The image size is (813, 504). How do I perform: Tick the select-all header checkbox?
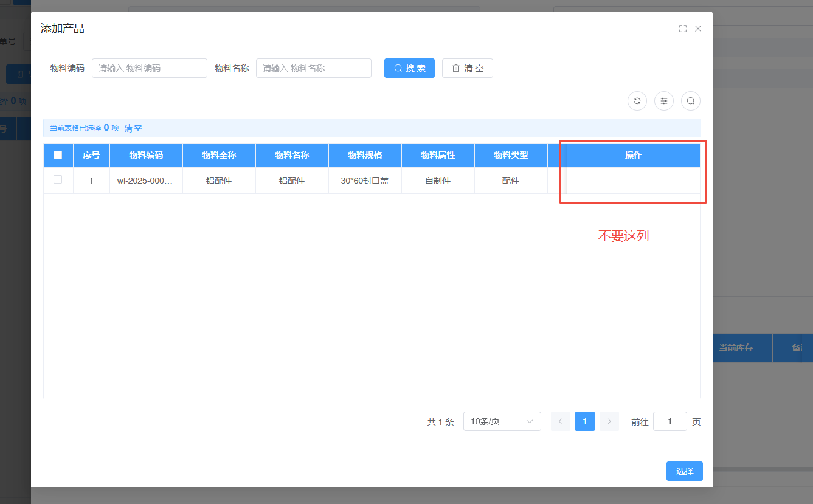[58, 155]
